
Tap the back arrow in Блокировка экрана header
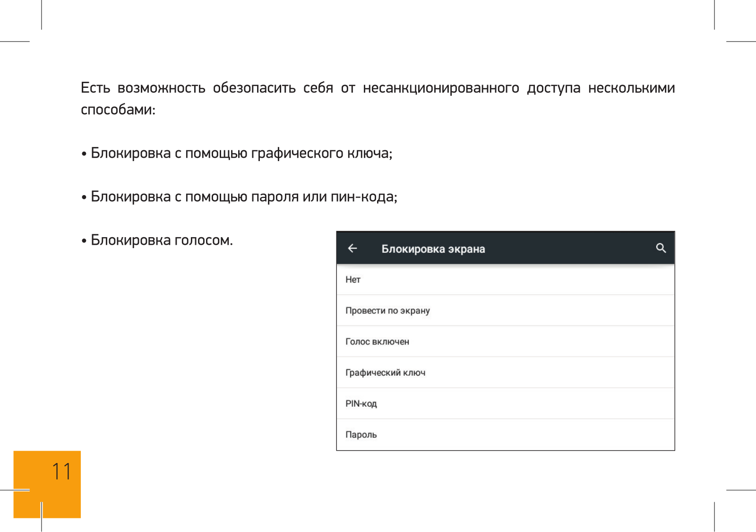[352, 249]
